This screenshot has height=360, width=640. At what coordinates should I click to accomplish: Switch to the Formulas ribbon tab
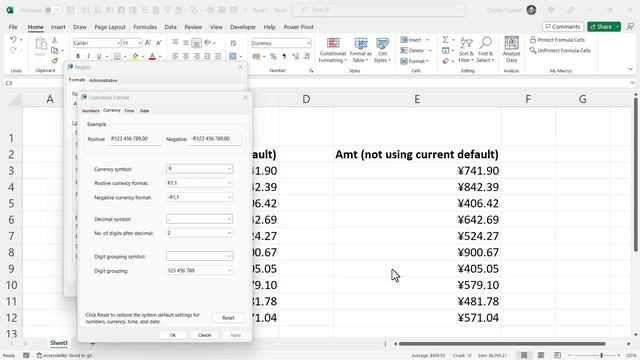point(145,27)
